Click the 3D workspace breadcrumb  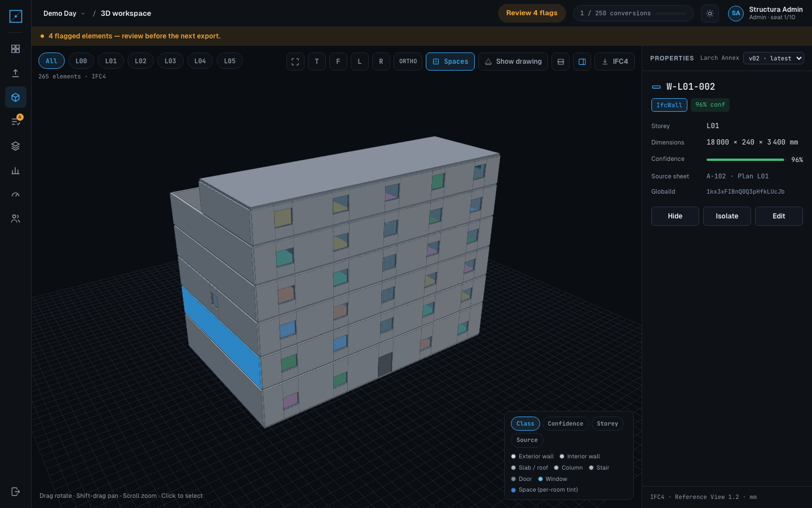tap(126, 14)
